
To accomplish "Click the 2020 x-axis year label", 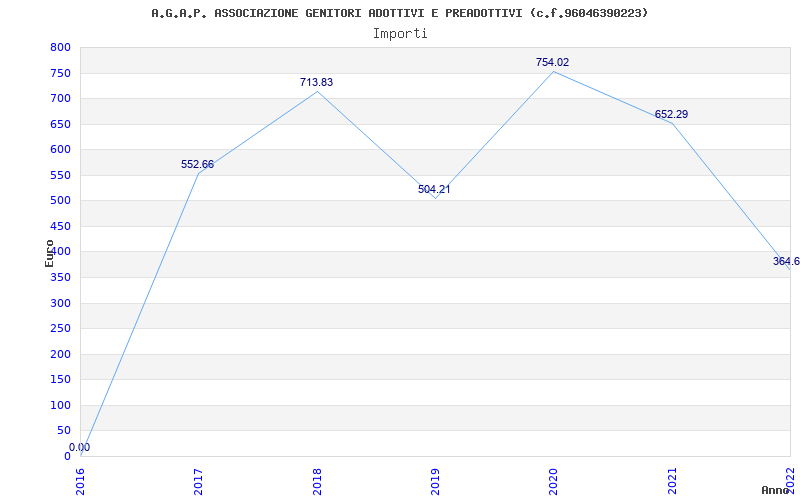I will pos(554,481).
